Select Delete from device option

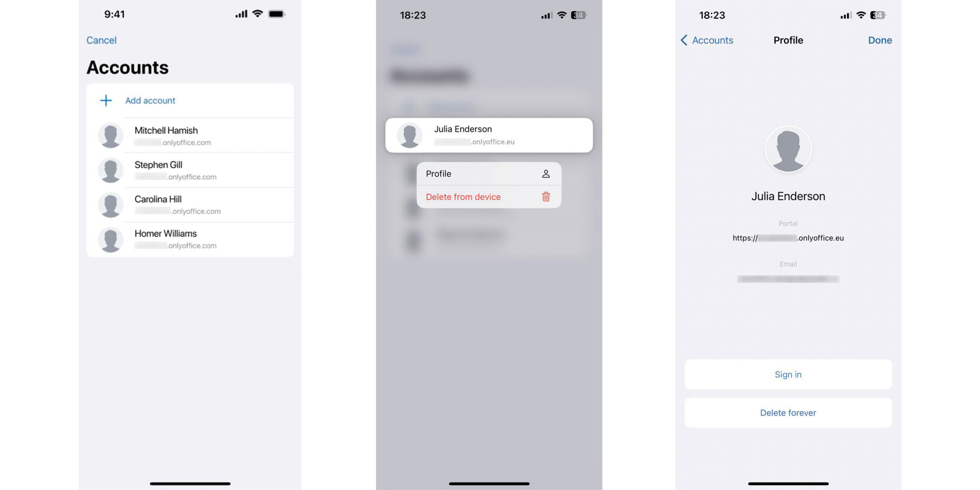[487, 196]
